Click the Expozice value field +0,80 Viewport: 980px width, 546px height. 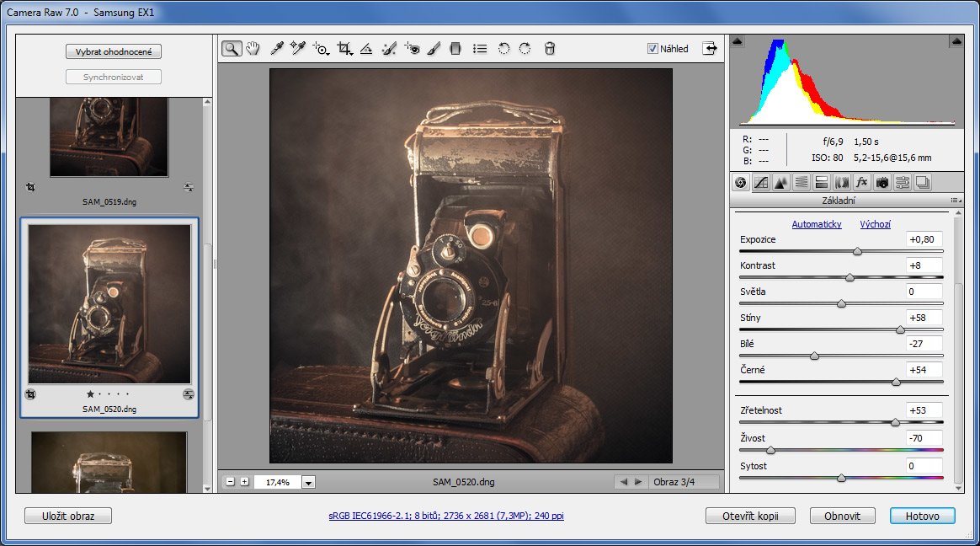tap(924, 239)
